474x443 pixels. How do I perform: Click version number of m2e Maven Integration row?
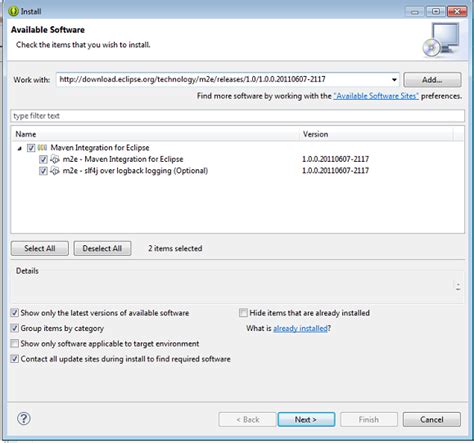[x=335, y=159]
